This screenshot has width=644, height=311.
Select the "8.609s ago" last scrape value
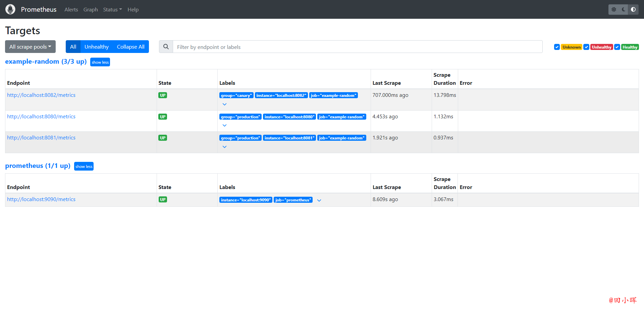(385, 199)
